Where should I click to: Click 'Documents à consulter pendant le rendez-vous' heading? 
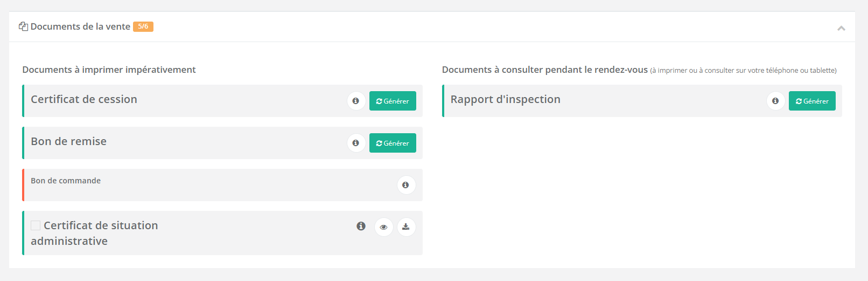click(545, 70)
